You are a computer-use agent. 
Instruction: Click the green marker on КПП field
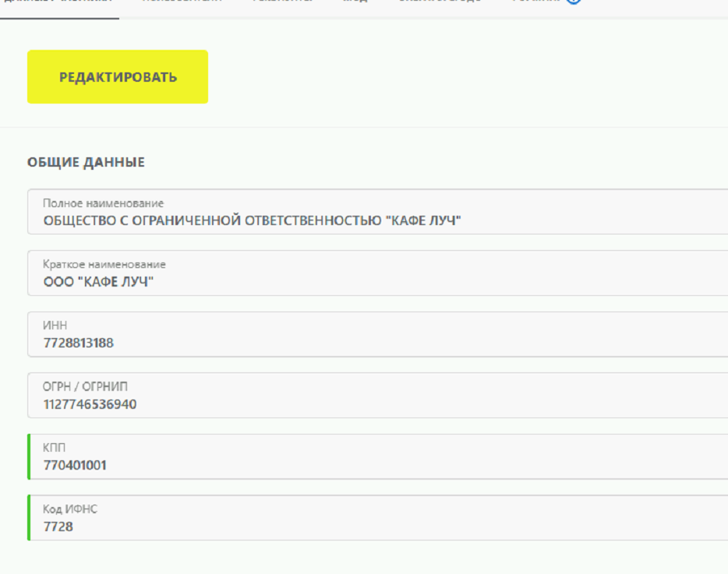click(x=29, y=456)
